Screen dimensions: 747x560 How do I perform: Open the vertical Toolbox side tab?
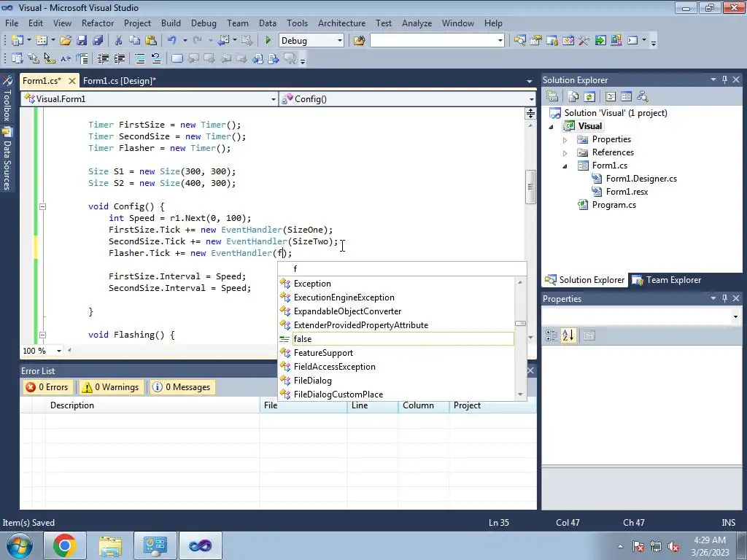pyautogui.click(x=7, y=99)
